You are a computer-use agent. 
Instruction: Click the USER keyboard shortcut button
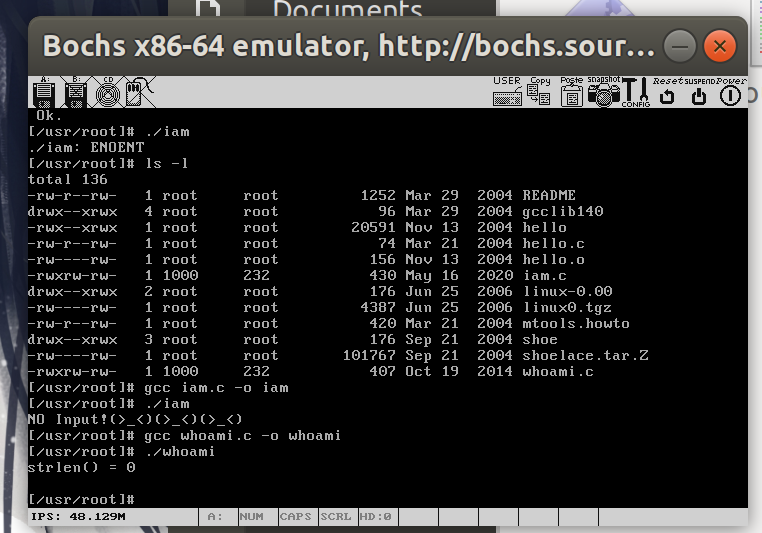(x=507, y=91)
